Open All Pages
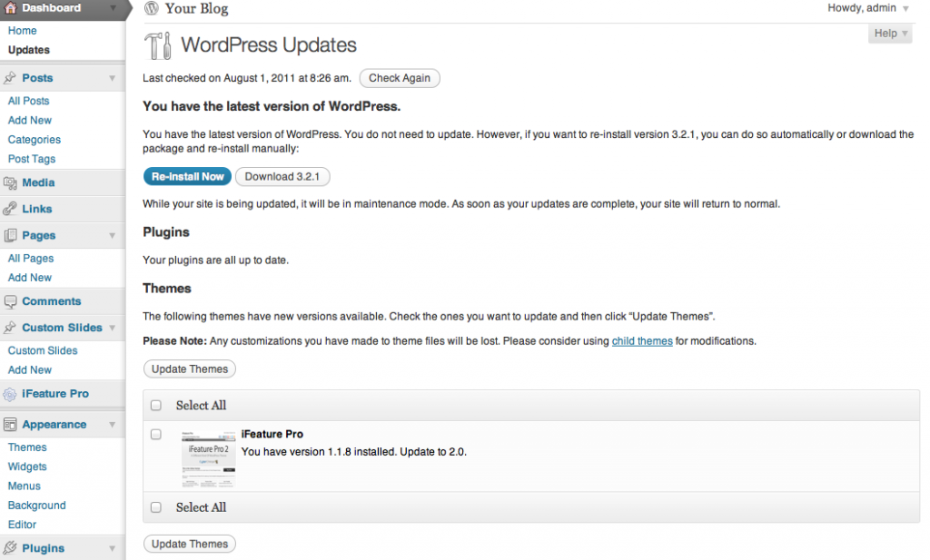930x560 pixels. pyautogui.click(x=31, y=259)
